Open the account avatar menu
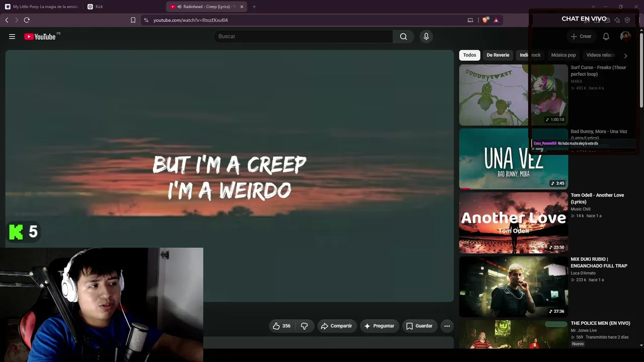The image size is (644, 362). [x=625, y=36]
